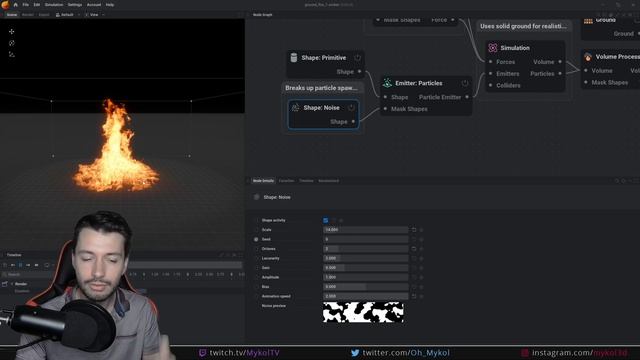Adjust the Gain slider in noise parameters
The image size is (640, 360).
(x=366, y=268)
